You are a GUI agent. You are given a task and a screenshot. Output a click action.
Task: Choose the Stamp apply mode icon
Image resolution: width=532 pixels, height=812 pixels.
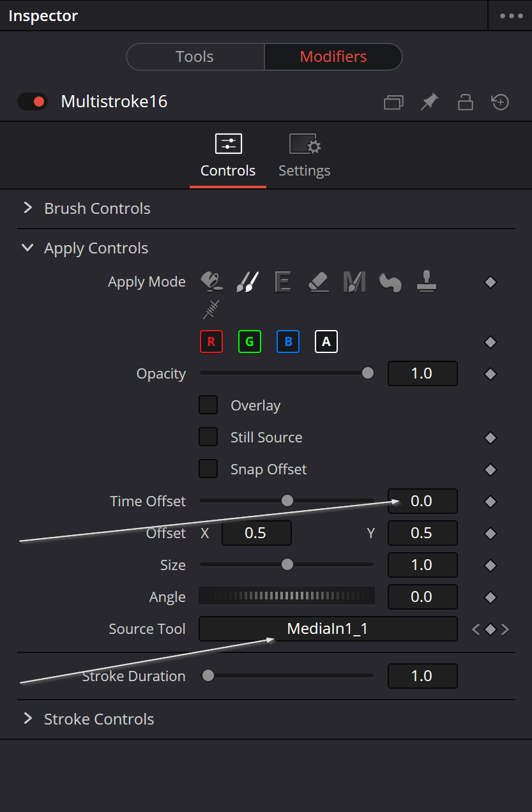point(425,281)
